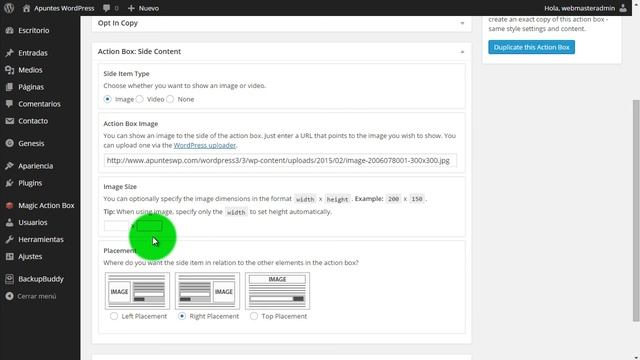The height and width of the screenshot is (360, 640).
Task: Choose Left Placement radio button
Action: (x=114, y=316)
